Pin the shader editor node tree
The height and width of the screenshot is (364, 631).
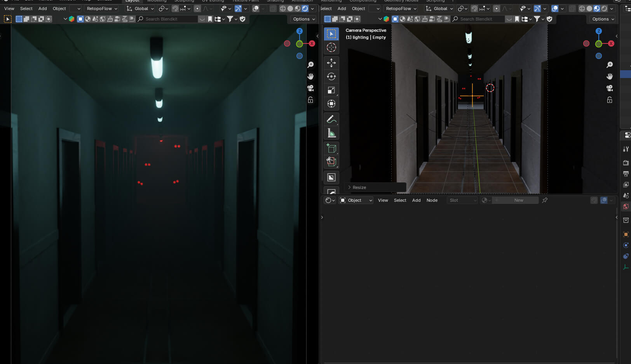tap(545, 200)
